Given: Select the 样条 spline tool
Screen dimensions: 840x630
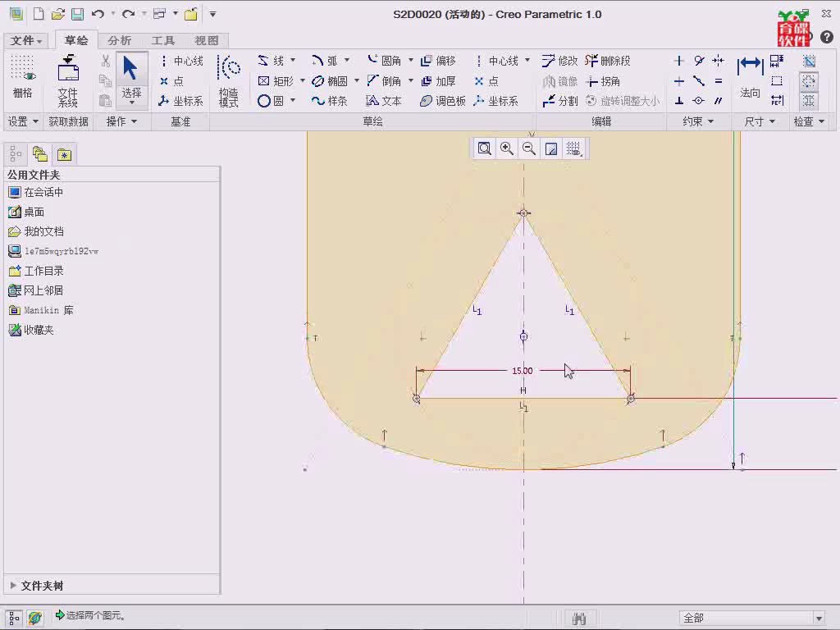Looking at the screenshot, I should coord(330,101).
